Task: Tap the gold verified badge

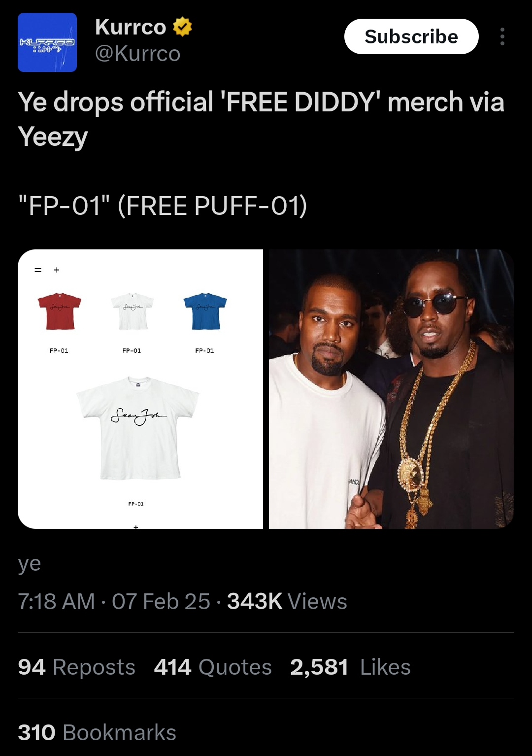Action: 182,27
